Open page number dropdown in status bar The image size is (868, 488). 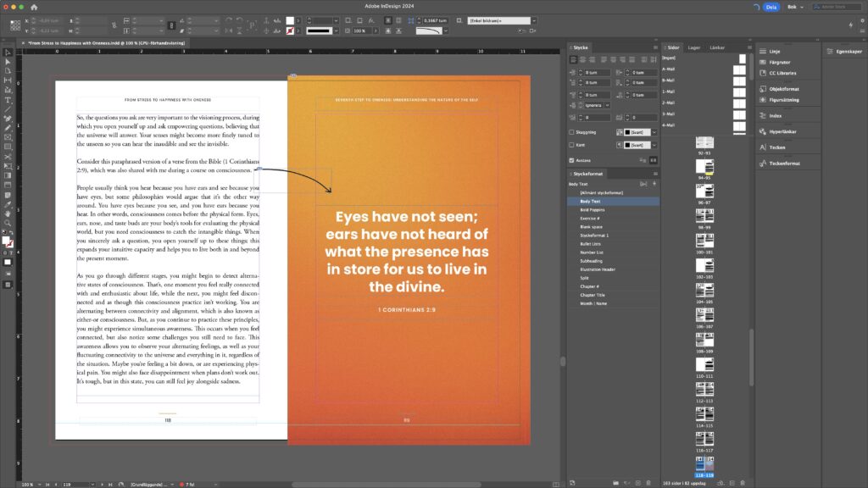tap(92, 485)
